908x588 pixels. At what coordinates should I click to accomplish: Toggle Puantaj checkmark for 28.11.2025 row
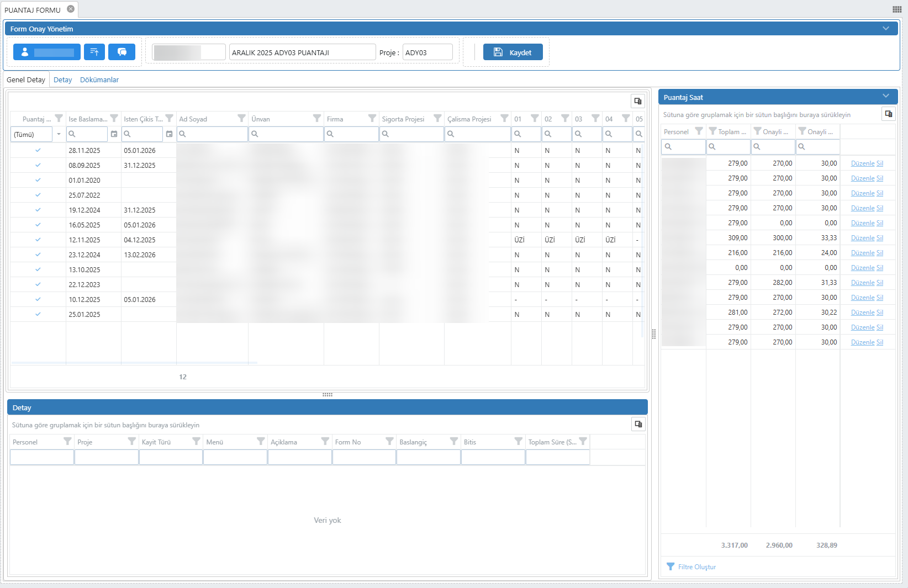(x=38, y=150)
